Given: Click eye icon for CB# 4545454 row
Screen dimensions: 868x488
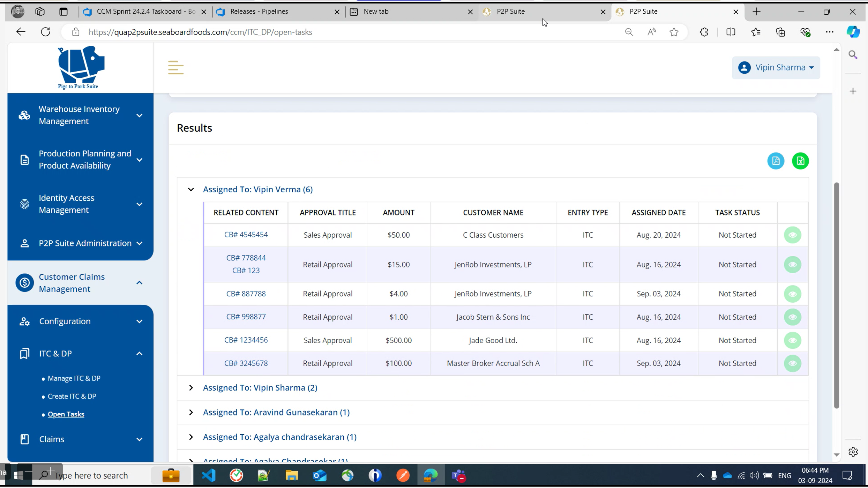Looking at the screenshot, I should point(792,236).
